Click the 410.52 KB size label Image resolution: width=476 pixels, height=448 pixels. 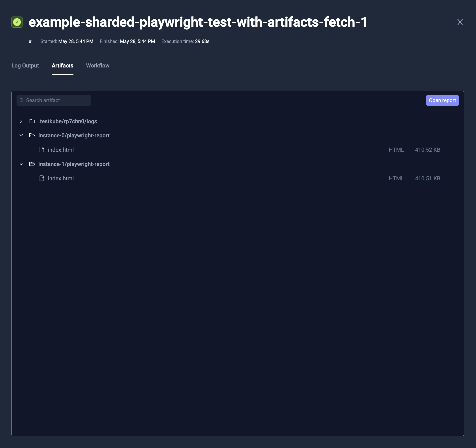[428, 149]
